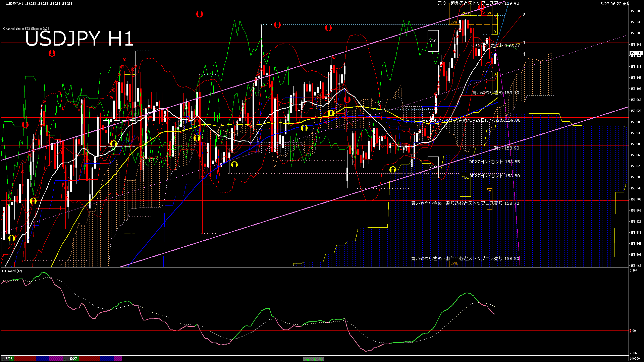The height and width of the screenshot is (362, 644).
Task: Click the orange LWL label near 158.50
Action: point(454,263)
